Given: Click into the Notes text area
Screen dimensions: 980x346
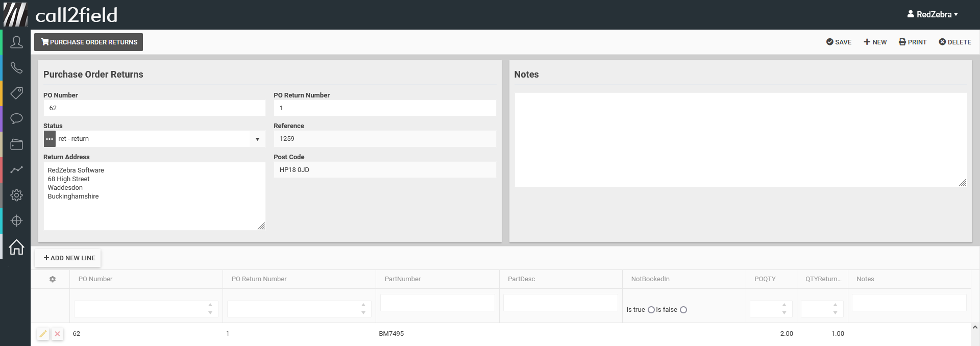Looking at the screenshot, I should click(740, 139).
